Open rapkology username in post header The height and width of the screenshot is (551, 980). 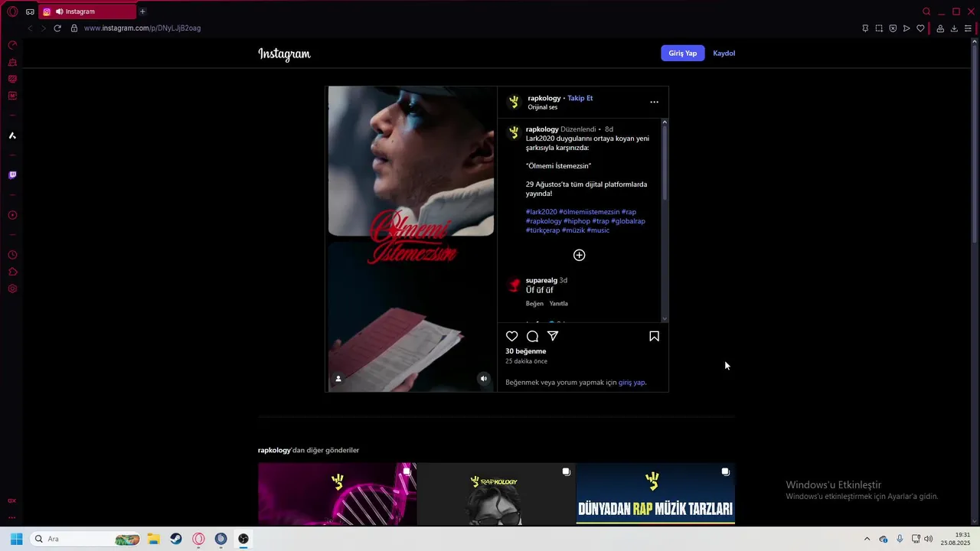544,98
